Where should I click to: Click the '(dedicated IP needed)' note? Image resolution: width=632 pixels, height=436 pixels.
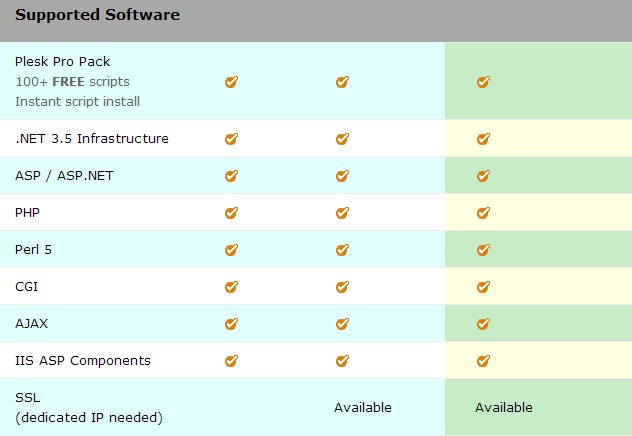(89, 417)
